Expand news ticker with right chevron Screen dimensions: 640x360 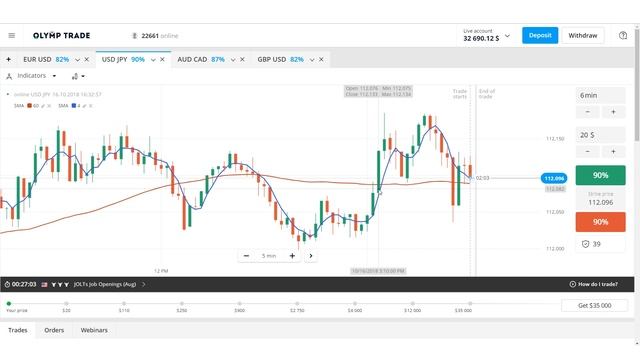[x=144, y=284]
